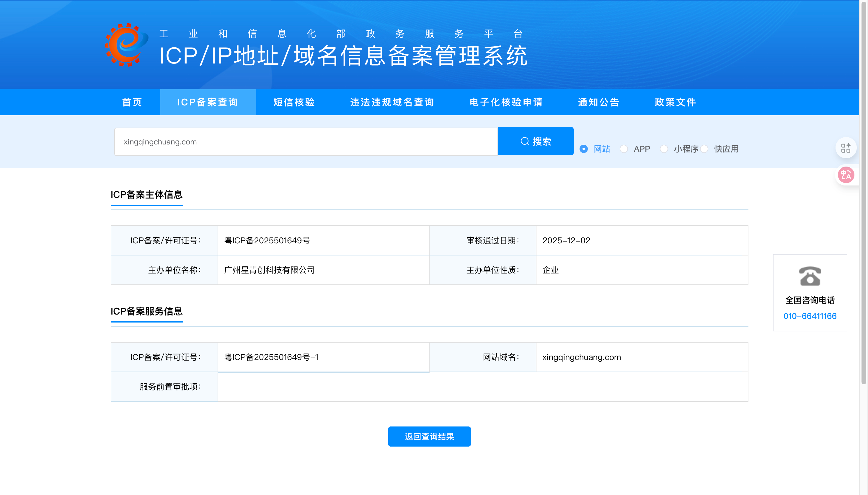Open the 违法违规域名查询 tab
The image size is (868, 495).
pyautogui.click(x=392, y=102)
